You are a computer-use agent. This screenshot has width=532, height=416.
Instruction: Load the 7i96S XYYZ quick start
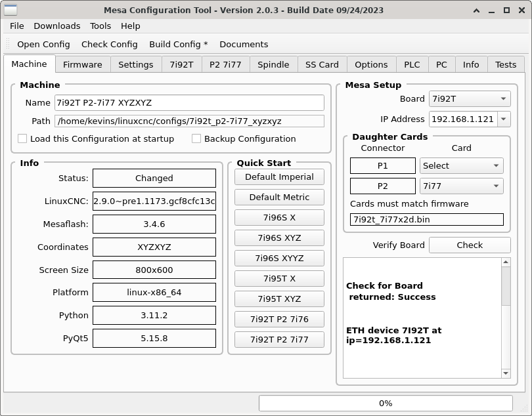click(279, 259)
